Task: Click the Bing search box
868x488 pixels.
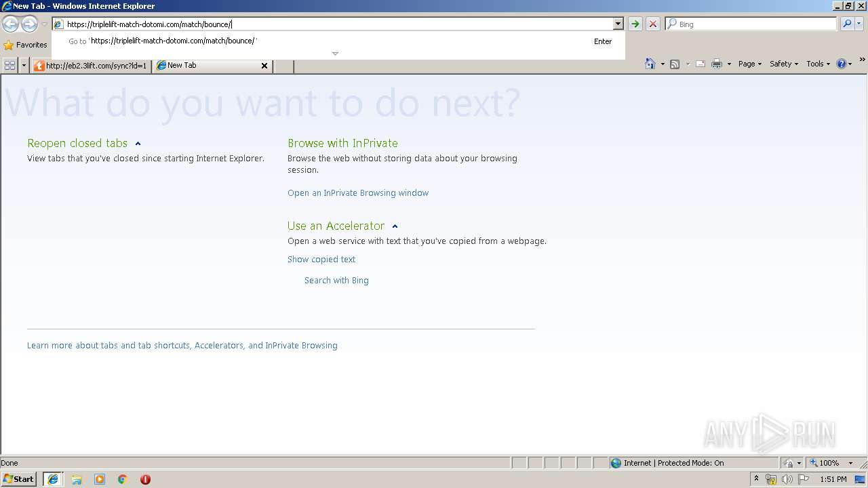Action: (x=751, y=24)
